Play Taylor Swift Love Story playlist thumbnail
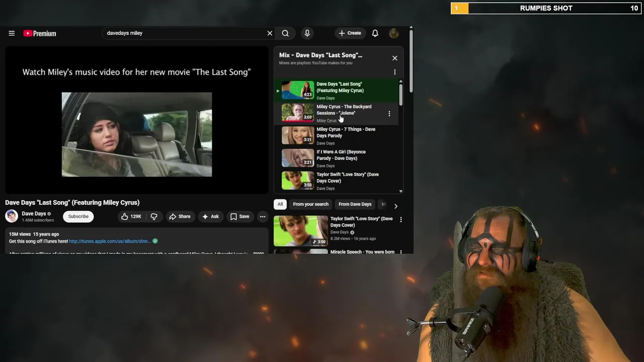The height and width of the screenshot is (362, 644). [x=297, y=180]
